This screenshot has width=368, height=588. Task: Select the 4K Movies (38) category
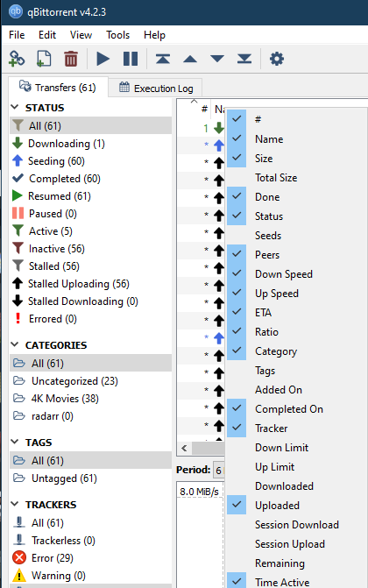(x=65, y=398)
